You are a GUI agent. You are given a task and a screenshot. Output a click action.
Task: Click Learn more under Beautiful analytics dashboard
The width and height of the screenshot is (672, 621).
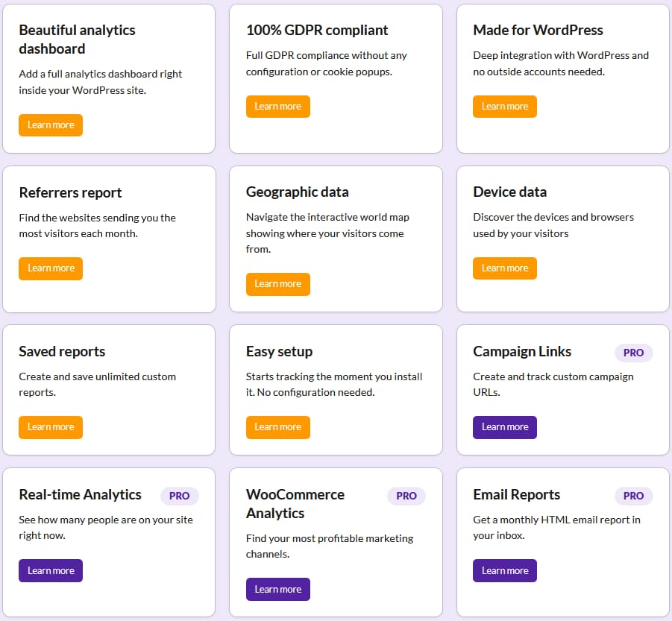(x=51, y=125)
